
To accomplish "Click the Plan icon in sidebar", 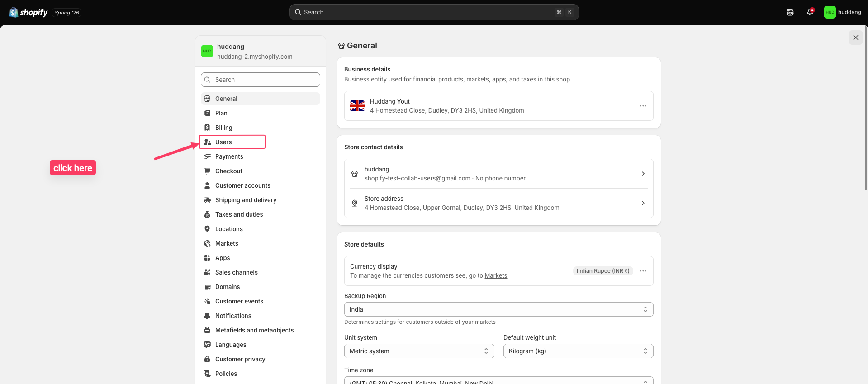I will 207,113.
